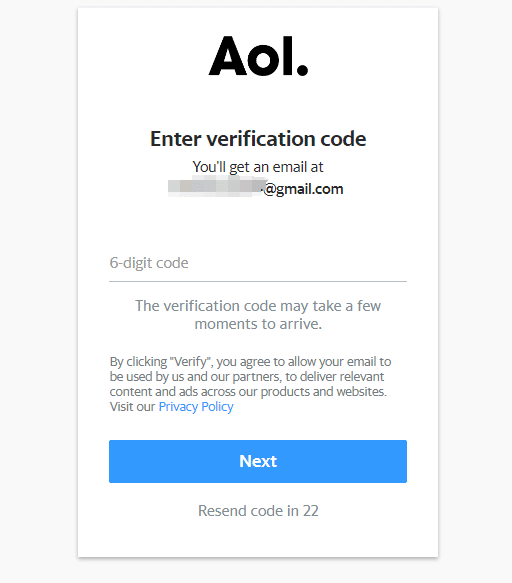This screenshot has width=512, height=583.
Task: Click the "Visit our" text before link
Action: 132,407
